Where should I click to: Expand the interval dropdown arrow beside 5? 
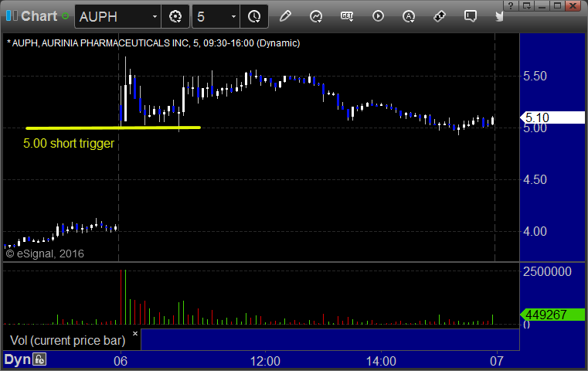tap(233, 16)
